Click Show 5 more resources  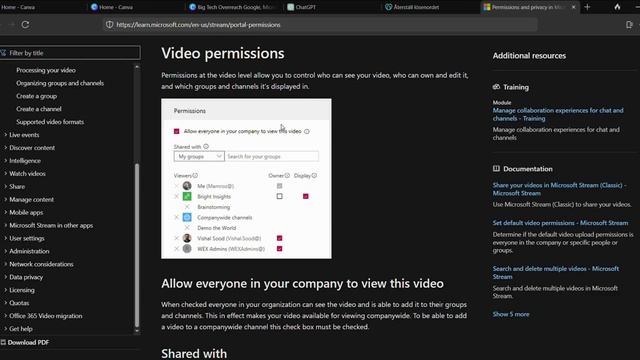coord(511,314)
